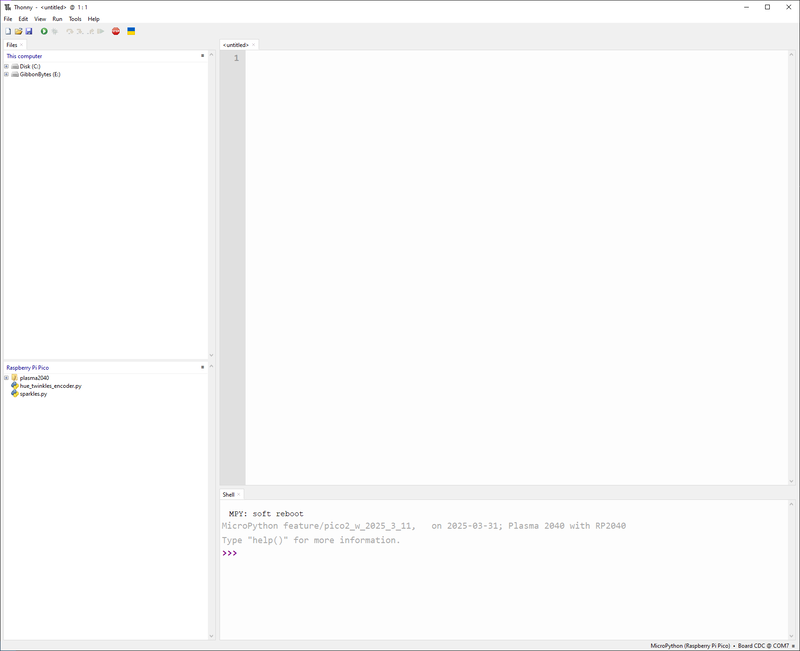The image size is (800, 651).
Task: Expand the GibbonBytes (E:) drive node
Action: click(6, 75)
